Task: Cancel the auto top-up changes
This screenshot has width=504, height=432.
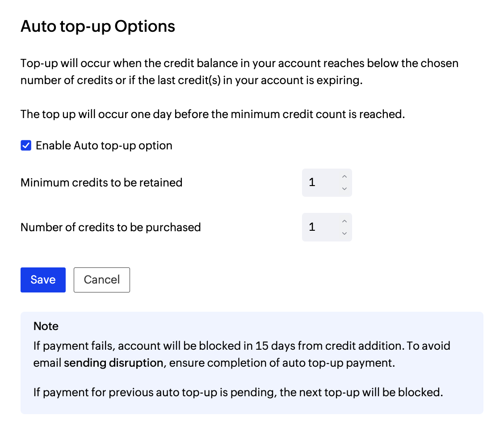Action: pyautogui.click(x=101, y=280)
